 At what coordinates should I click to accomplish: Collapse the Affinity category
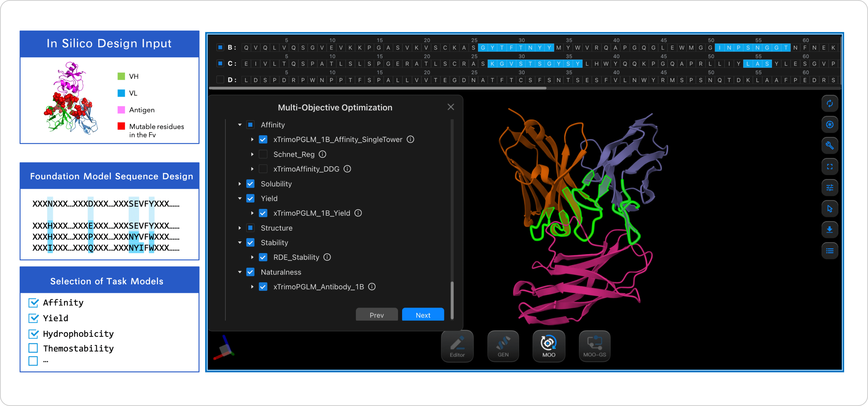(240, 125)
